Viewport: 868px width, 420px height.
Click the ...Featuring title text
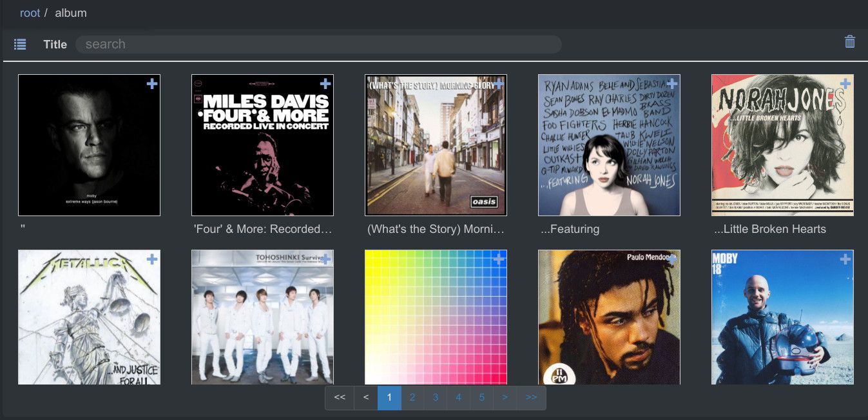click(x=570, y=229)
